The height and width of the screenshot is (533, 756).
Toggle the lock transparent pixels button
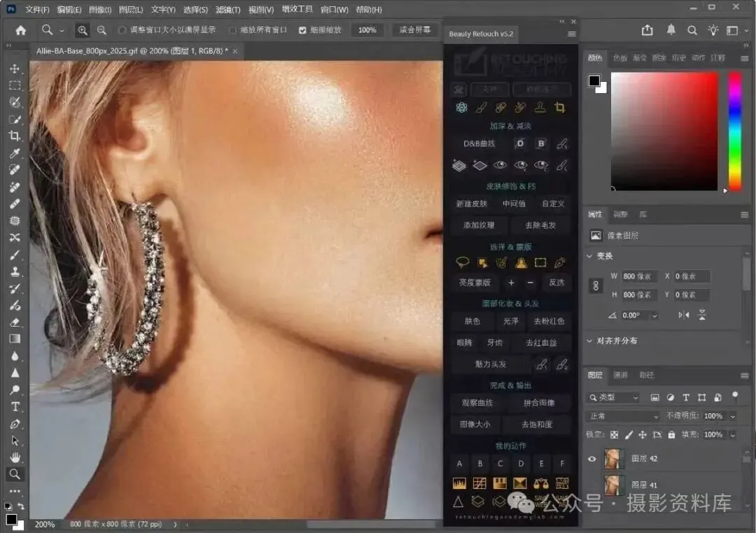pyautogui.click(x=614, y=434)
